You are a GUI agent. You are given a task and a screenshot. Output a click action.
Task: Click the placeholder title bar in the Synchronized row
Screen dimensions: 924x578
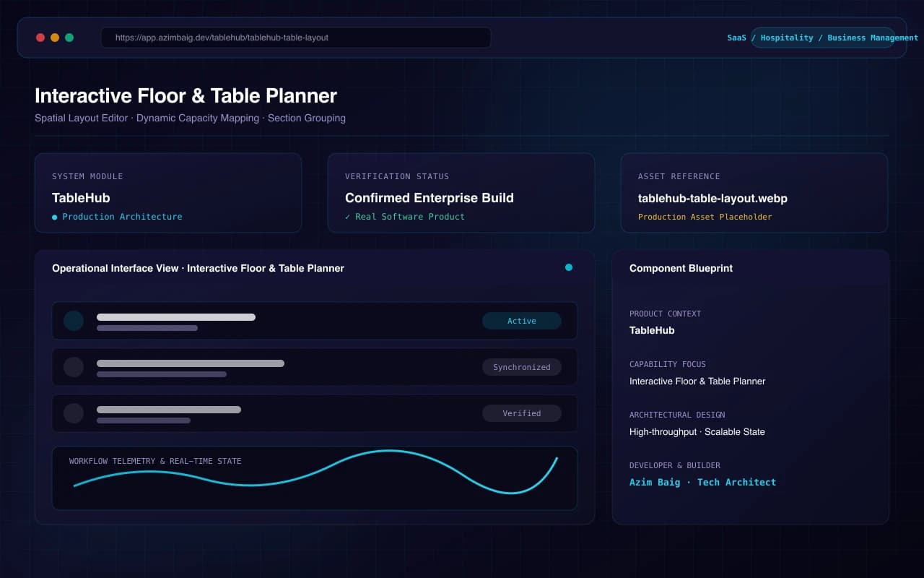coord(191,363)
